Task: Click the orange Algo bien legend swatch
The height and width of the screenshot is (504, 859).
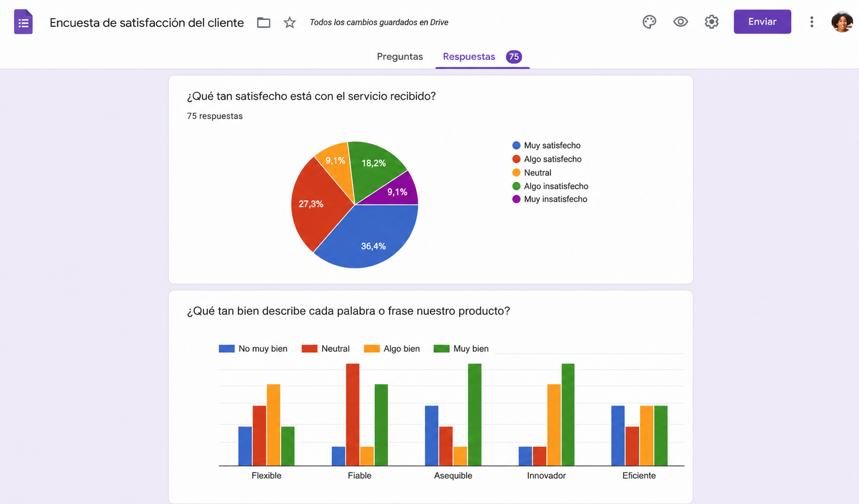Action: (372, 349)
